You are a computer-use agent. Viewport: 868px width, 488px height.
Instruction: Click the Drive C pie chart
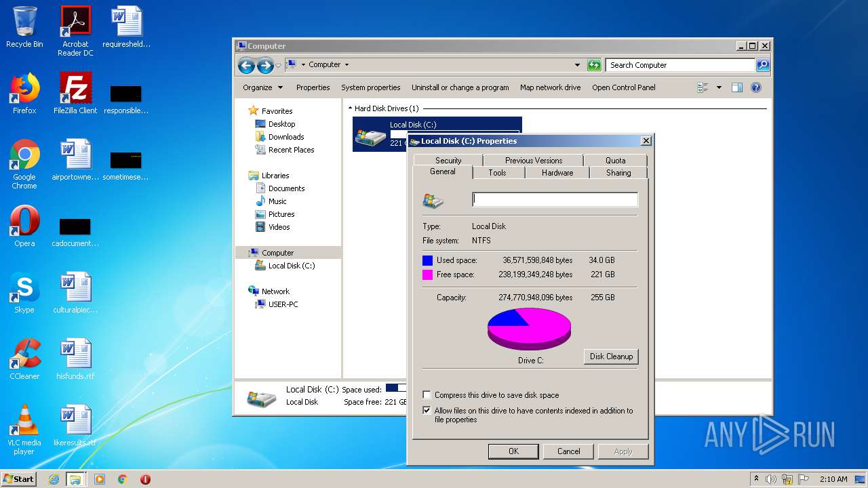[530, 329]
